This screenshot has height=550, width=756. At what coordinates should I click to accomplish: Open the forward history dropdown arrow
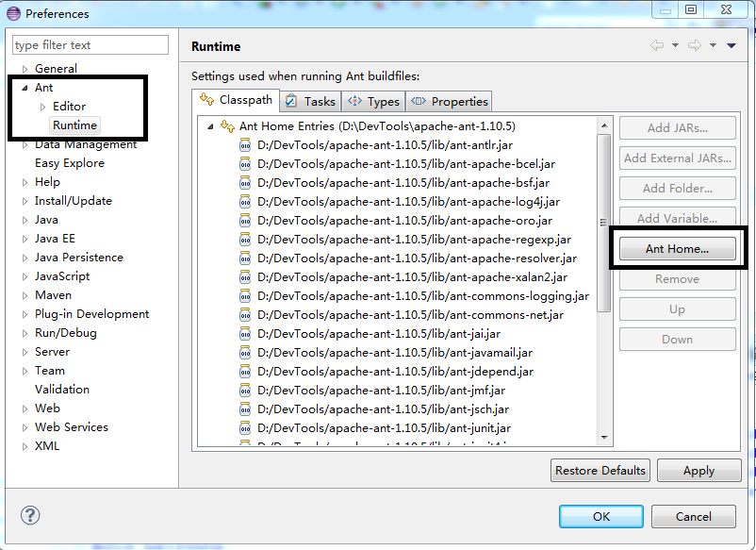(713, 45)
